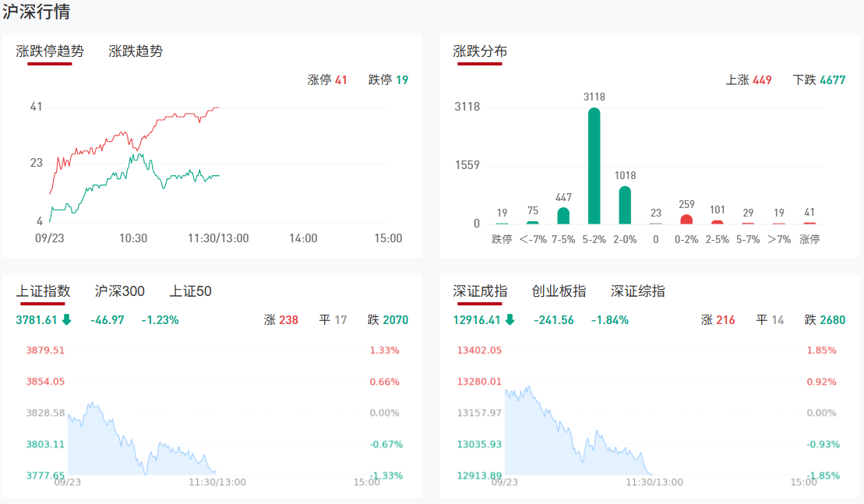Click the 跌 2070 count under 上证指数
The height and width of the screenshot is (504, 864).
click(x=387, y=319)
